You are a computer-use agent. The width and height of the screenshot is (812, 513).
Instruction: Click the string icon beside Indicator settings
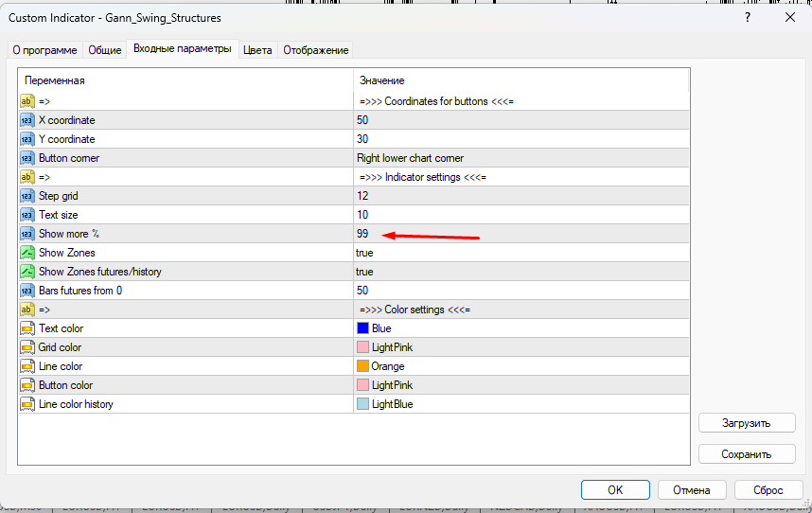(x=26, y=177)
